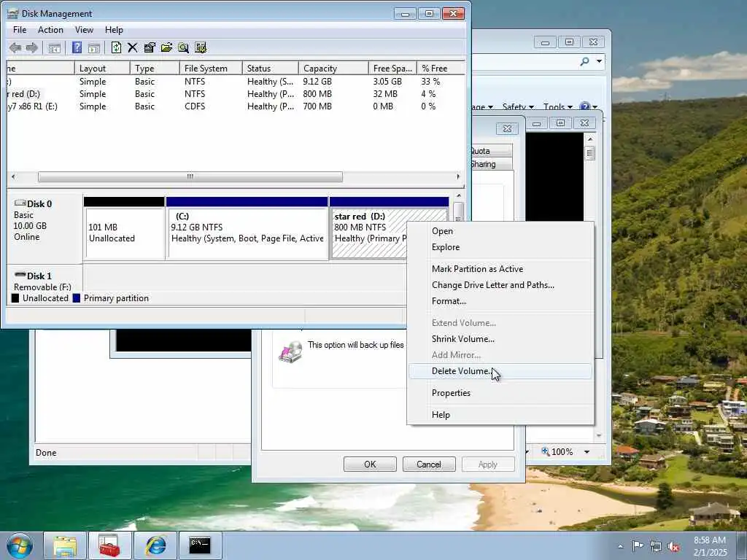This screenshot has height=560, width=747.
Task: Click the magnifier Explore toolbar icon
Action: (183, 47)
